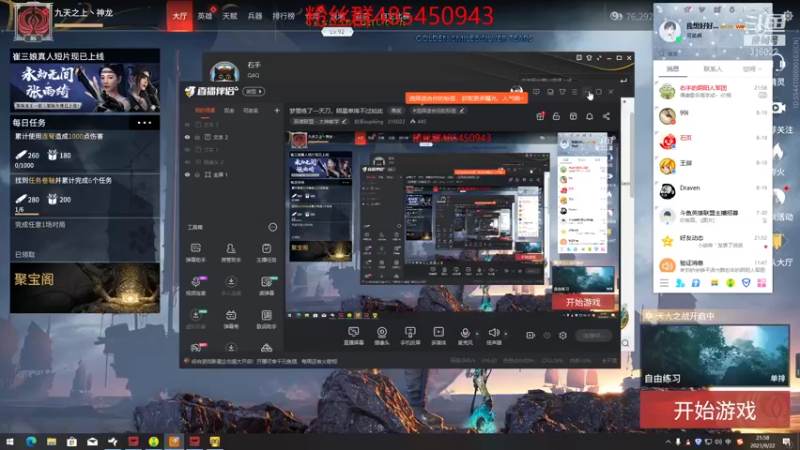The image size is (800, 450).
Task: Add a 直播屏幕 screen capture source
Action: pos(354,336)
